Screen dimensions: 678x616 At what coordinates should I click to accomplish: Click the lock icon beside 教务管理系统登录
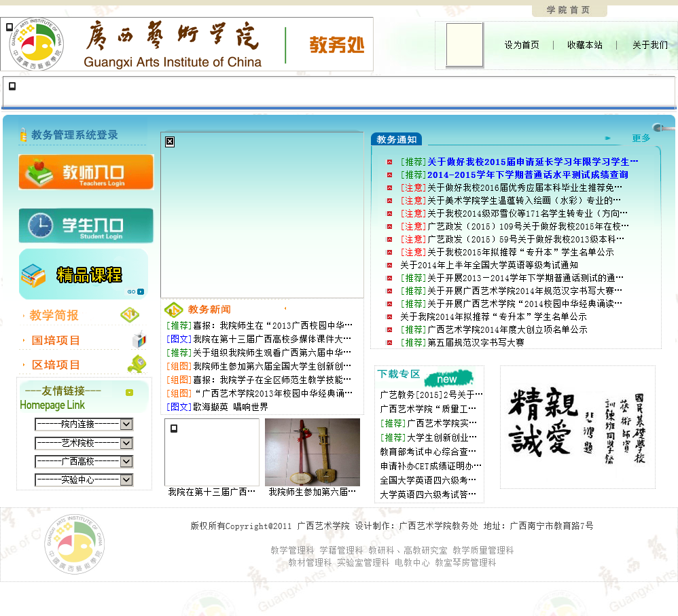23,135
